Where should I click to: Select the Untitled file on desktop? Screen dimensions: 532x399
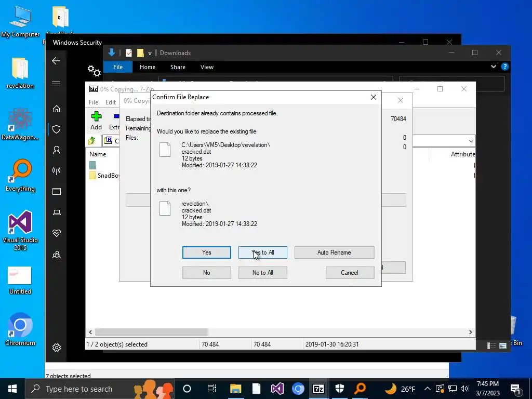(20, 280)
